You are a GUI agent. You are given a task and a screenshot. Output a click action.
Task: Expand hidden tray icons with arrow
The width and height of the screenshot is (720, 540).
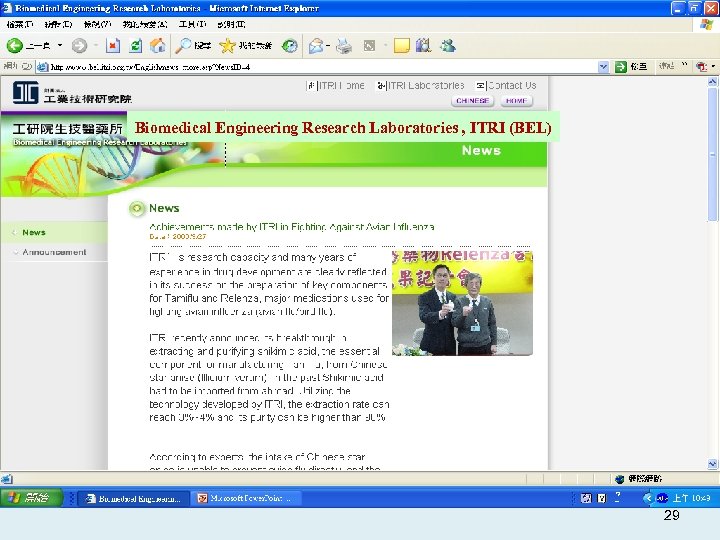coord(647,498)
